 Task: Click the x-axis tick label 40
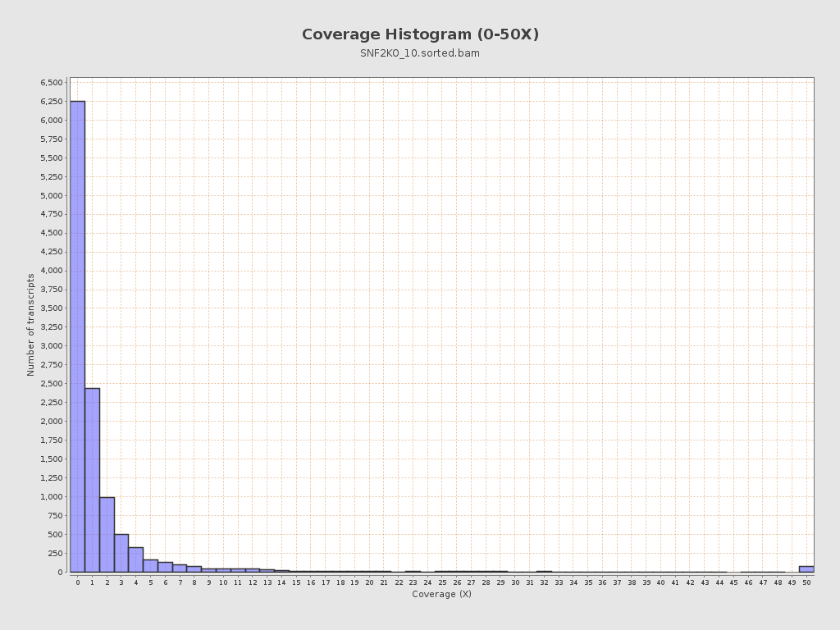tap(660, 582)
